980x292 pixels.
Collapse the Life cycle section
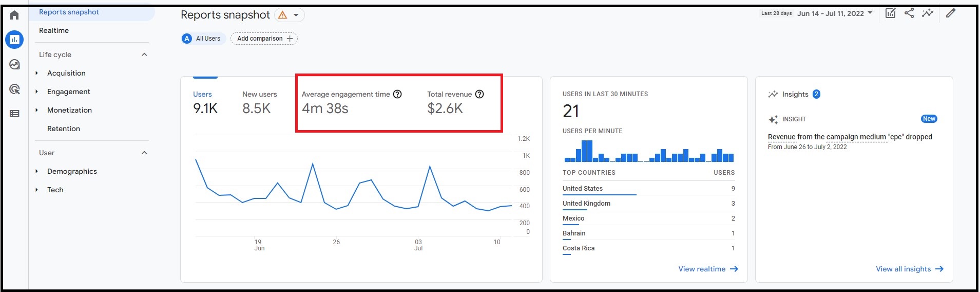coord(144,54)
